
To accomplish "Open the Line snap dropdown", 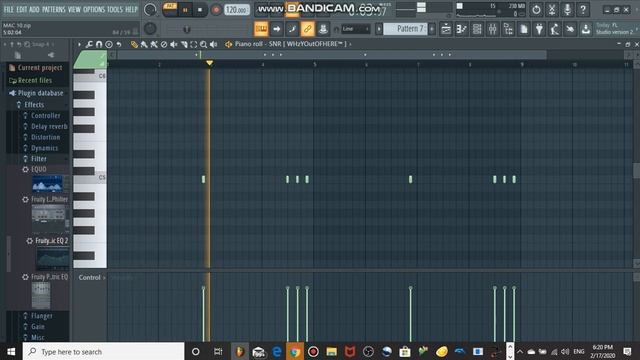I will pos(355,29).
